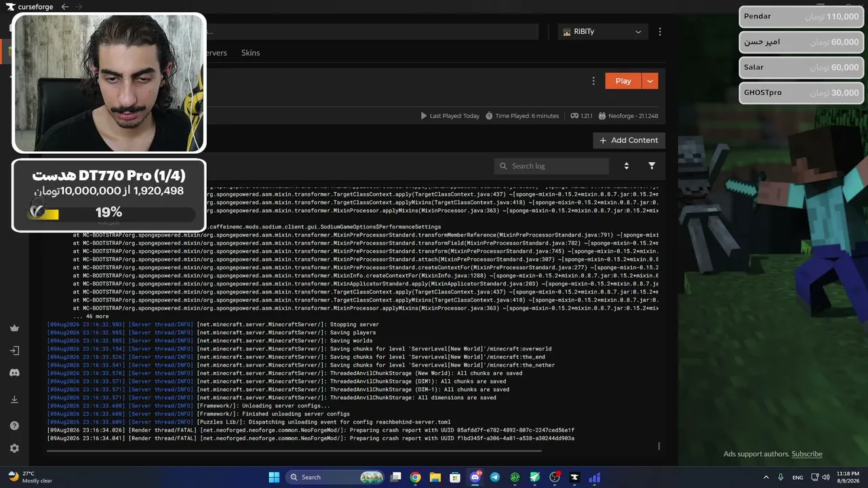The image size is (868, 488).
Task: Launch Google Chrome from taskbar
Action: pos(416,477)
